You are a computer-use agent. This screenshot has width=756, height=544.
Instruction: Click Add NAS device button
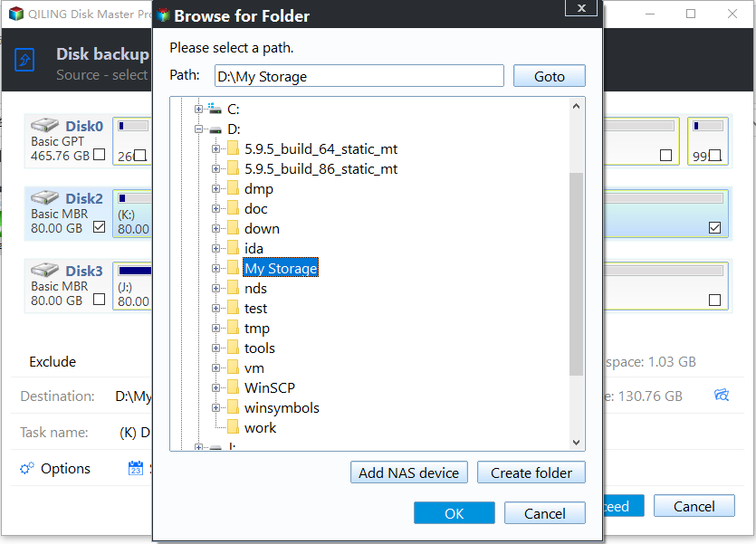click(x=409, y=472)
